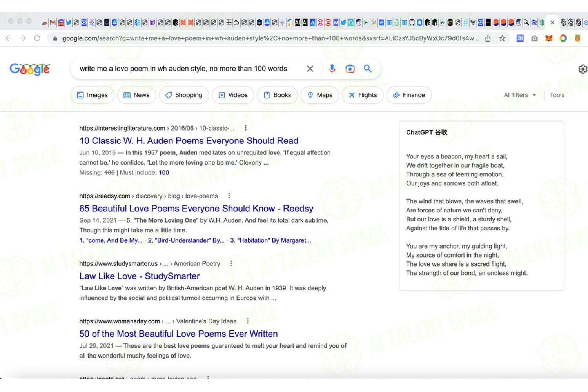The width and height of the screenshot is (588, 392).
Task: Click poem line 'You are my anchor, my guiding light'
Action: click(457, 246)
